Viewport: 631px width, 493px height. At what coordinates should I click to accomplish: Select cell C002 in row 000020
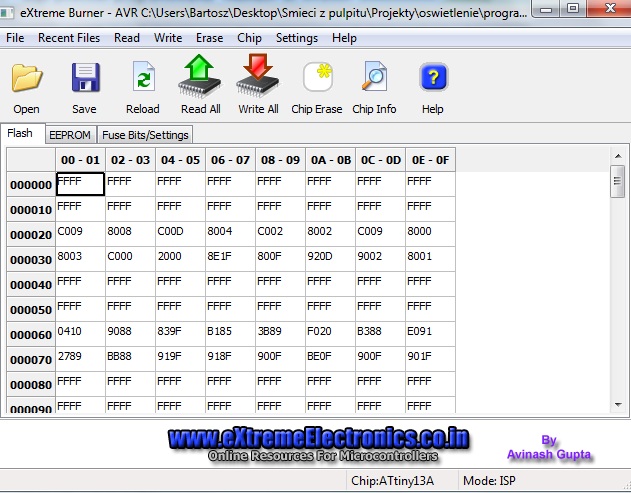pyautogui.click(x=280, y=234)
